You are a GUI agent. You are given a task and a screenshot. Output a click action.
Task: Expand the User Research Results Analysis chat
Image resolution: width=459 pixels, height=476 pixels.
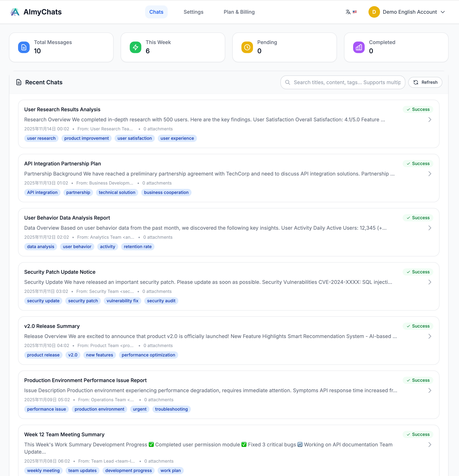pos(430,120)
